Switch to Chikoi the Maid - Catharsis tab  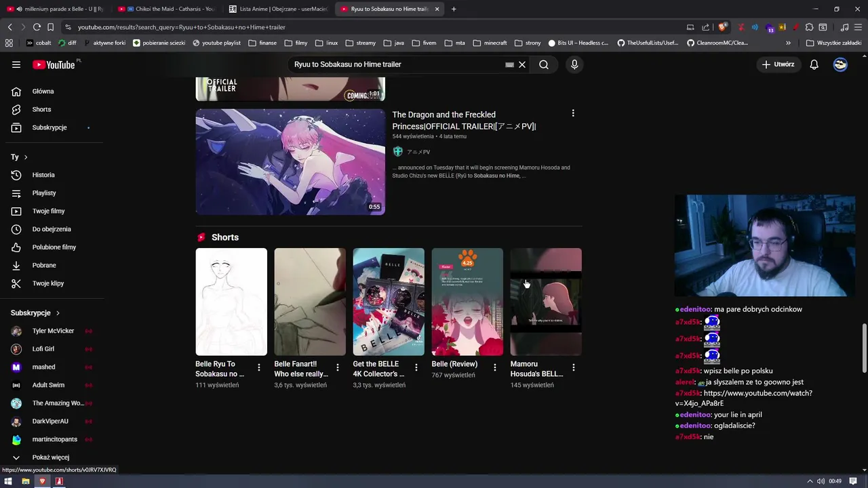pyautogui.click(x=166, y=9)
